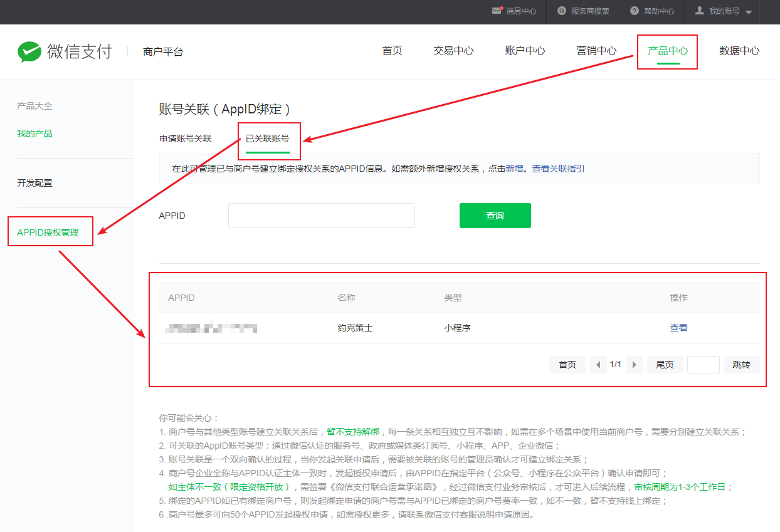Image resolution: width=780 pixels, height=532 pixels.
Task: Open 账户中心 navigation item
Action: (525, 51)
